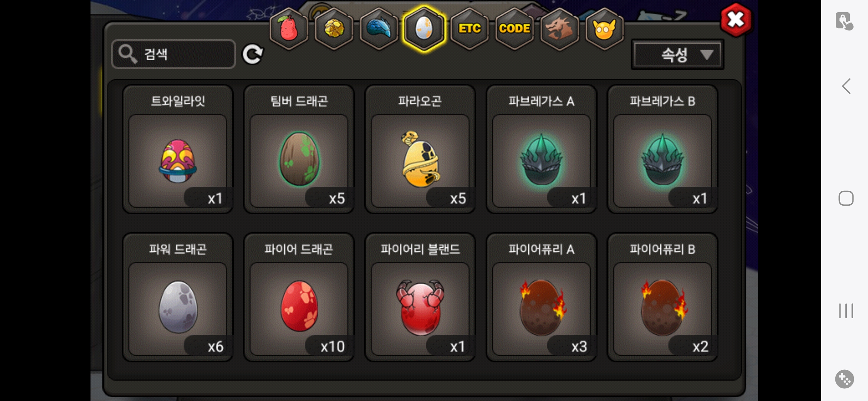
Task: Click the 검색 search field
Action: 174,54
